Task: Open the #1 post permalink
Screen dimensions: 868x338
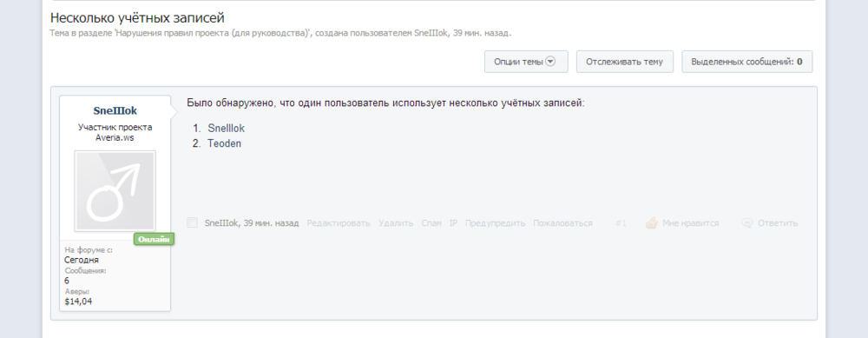Action: pos(621,223)
